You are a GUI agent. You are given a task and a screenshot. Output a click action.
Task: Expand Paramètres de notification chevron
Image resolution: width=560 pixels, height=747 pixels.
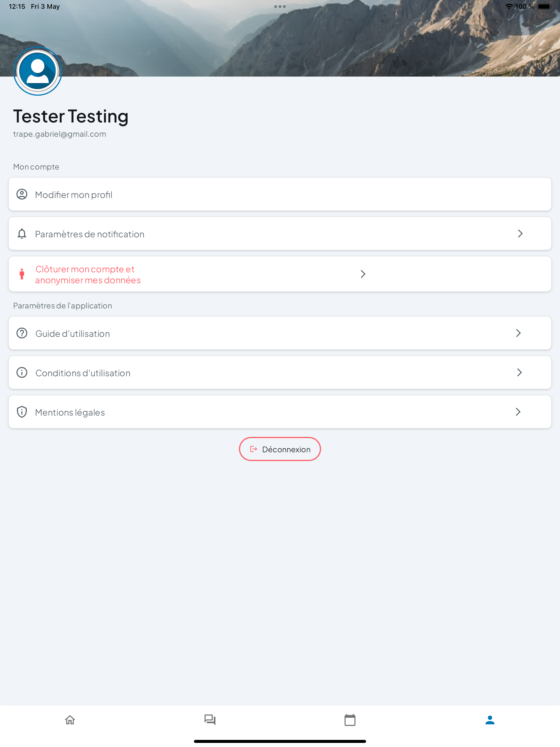pos(520,234)
